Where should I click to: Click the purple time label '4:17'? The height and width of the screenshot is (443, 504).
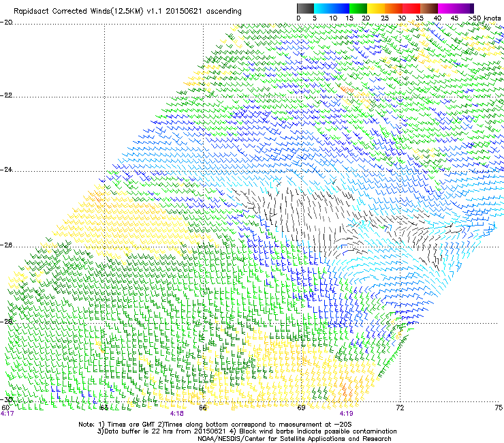(7, 414)
